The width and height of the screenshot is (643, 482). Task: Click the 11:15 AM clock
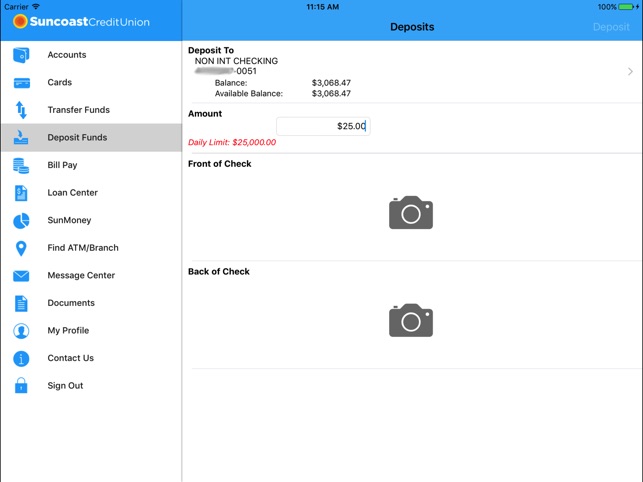[323, 7]
